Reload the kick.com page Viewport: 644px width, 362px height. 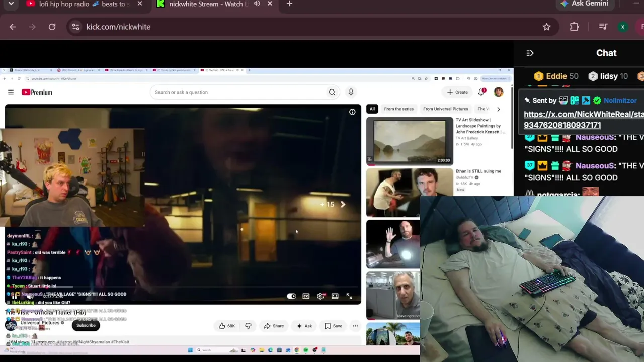point(52,27)
